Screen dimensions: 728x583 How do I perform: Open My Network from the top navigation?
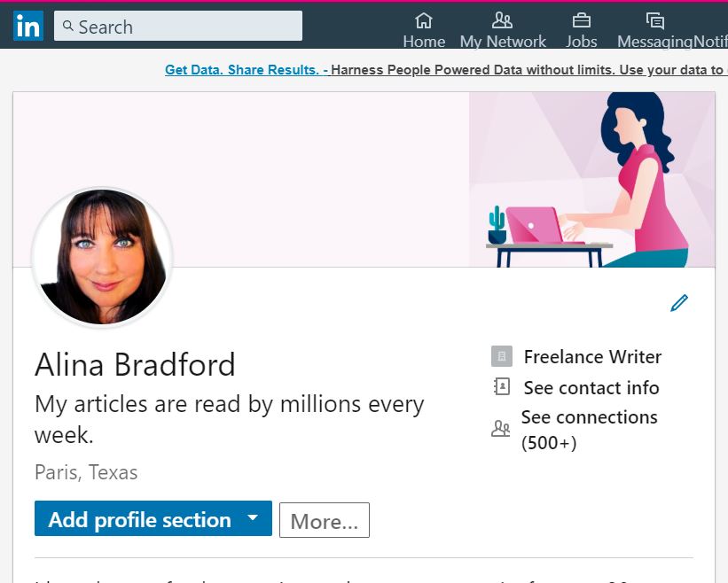pos(502,19)
